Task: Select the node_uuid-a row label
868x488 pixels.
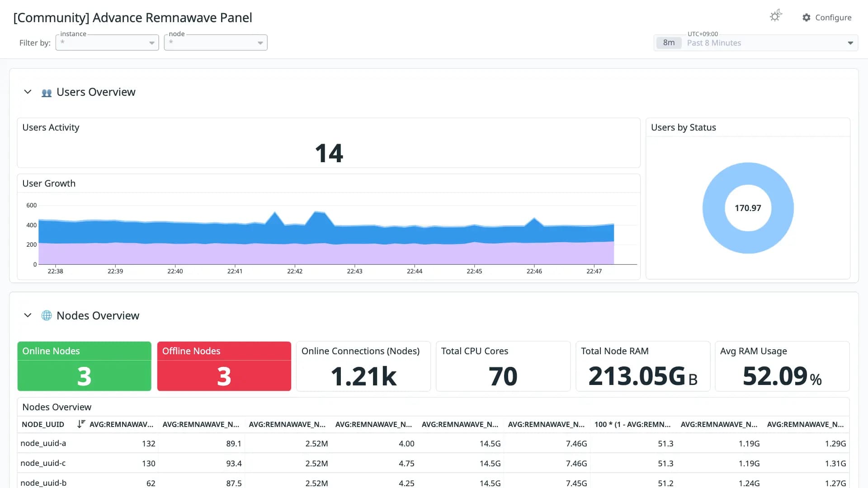Action: coord(43,443)
